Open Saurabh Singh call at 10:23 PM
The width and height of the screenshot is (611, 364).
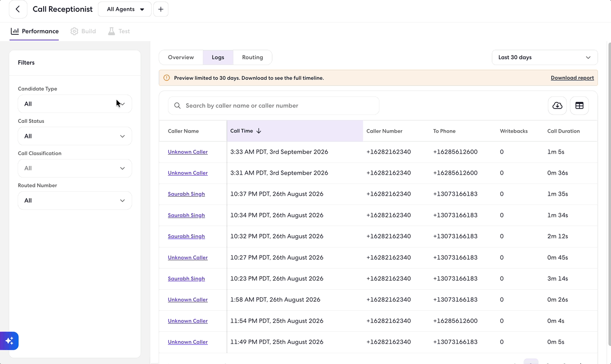pyautogui.click(x=186, y=279)
